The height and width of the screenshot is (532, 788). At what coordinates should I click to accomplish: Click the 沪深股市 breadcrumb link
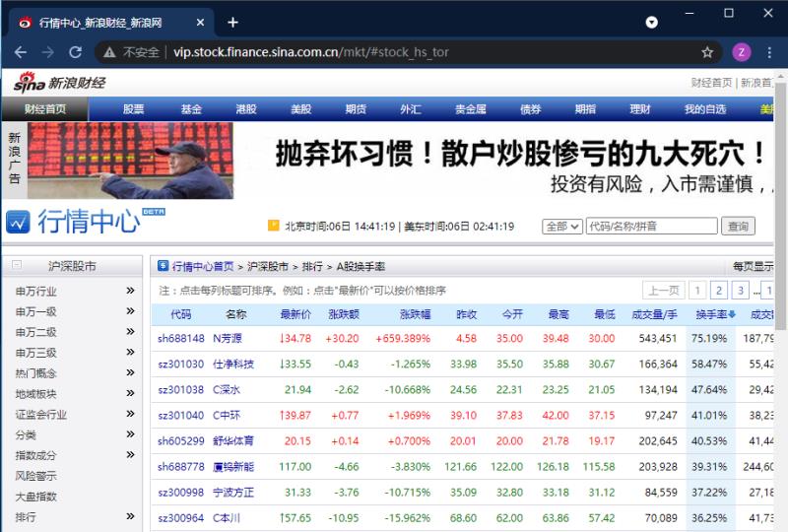click(268, 266)
